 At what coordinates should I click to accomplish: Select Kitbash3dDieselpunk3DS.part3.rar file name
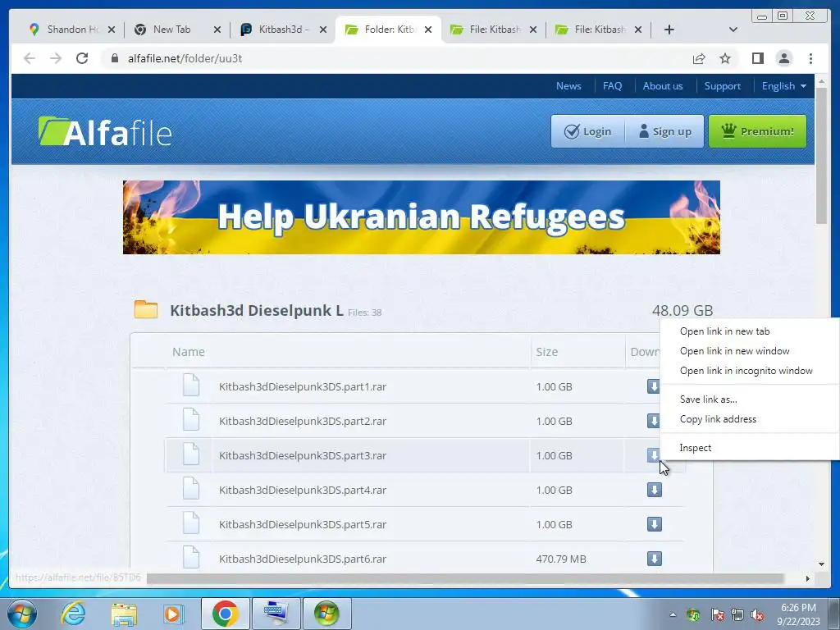click(303, 455)
